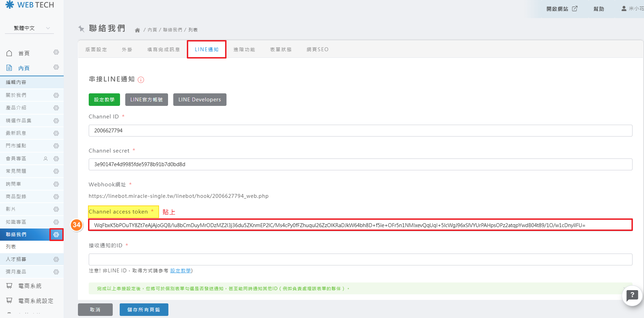
Task: Select 產品介紹 in the sidebar
Action: point(16,108)
